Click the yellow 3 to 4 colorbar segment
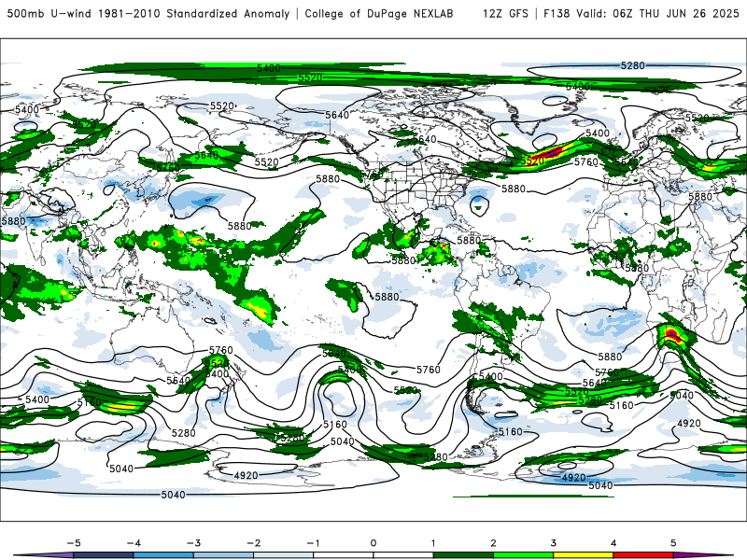Screen dimensions: 747x560 pyautogui.click(x=583, y=555)
